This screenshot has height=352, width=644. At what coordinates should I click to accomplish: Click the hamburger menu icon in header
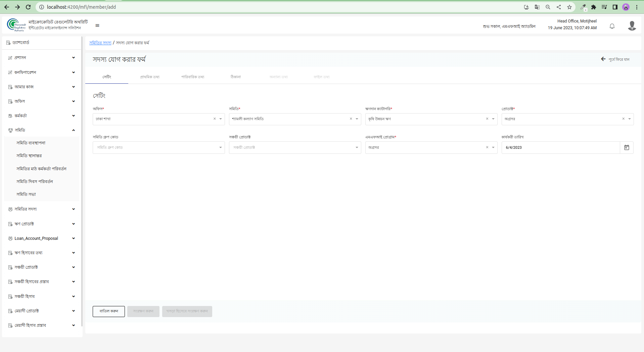click(97, 26)
